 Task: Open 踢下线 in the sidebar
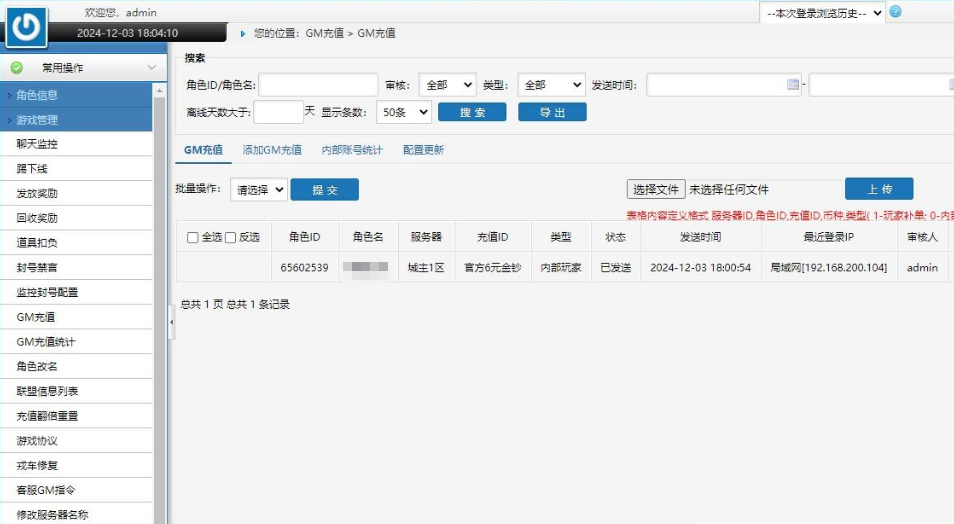tap(76, 169)
